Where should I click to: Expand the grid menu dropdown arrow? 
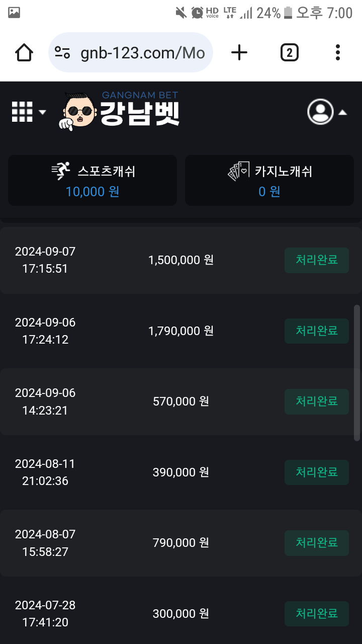(42, 112)
